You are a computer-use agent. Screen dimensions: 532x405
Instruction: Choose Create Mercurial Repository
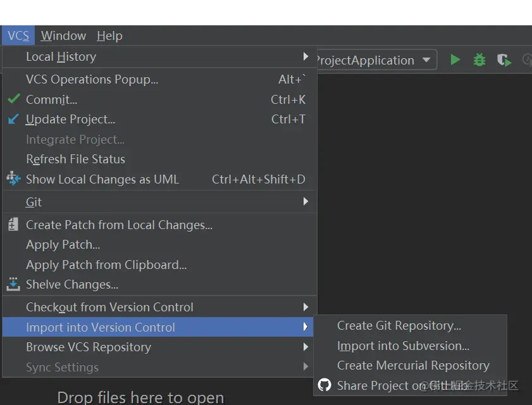click(410, 365)
